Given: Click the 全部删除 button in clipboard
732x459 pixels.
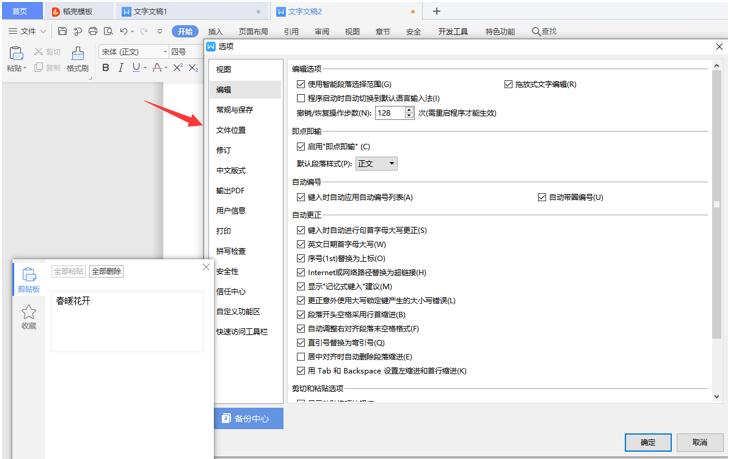Looking at the screenshot, I should click(x=106, y=271).
